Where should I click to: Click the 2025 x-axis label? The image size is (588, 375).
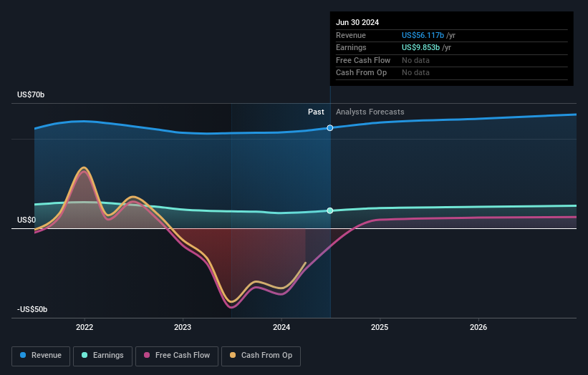(x=380, y=328)
